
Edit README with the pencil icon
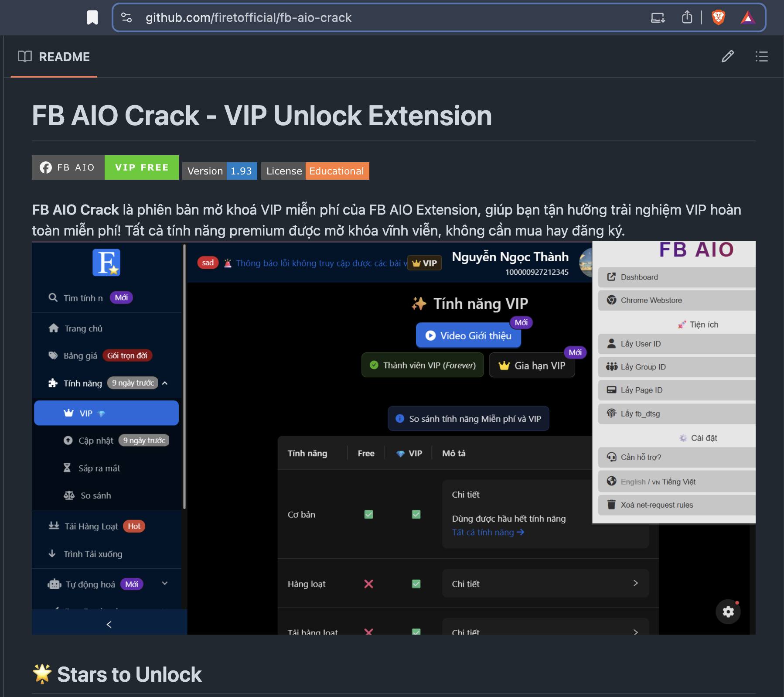[x=727, y=56]
